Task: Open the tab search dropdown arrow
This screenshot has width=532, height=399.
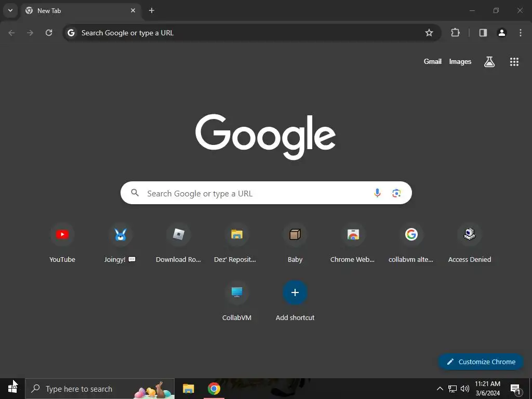Action: tap(10, 10)
